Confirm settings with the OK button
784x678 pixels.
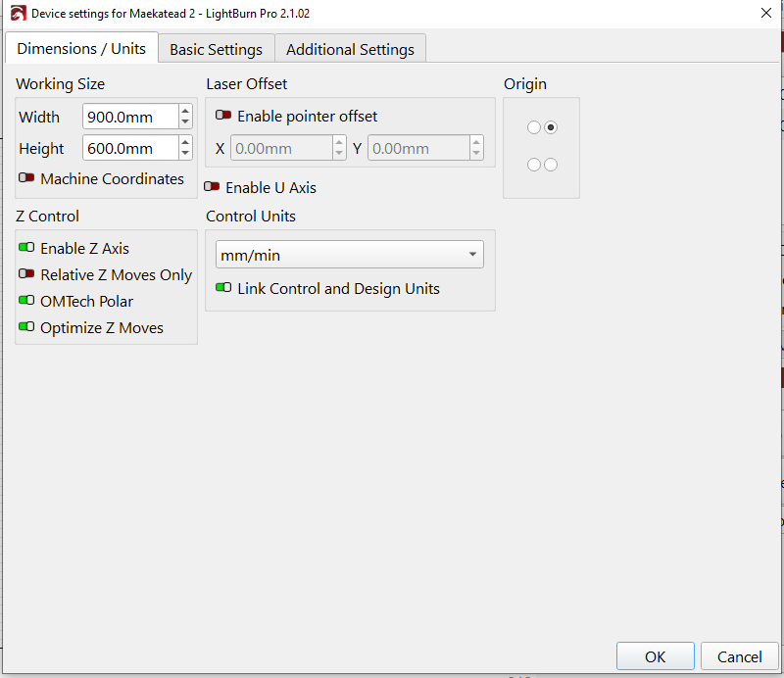[x=655, y=656]
